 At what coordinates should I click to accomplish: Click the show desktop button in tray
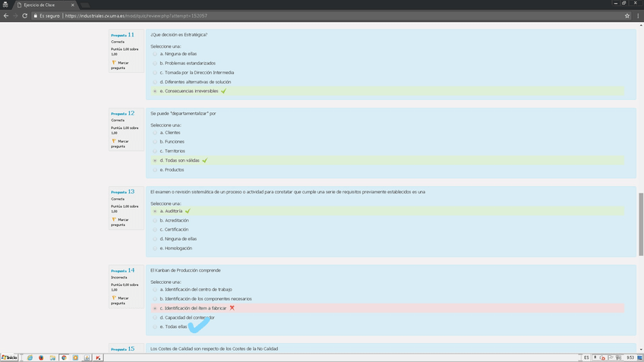pos(640,357)
